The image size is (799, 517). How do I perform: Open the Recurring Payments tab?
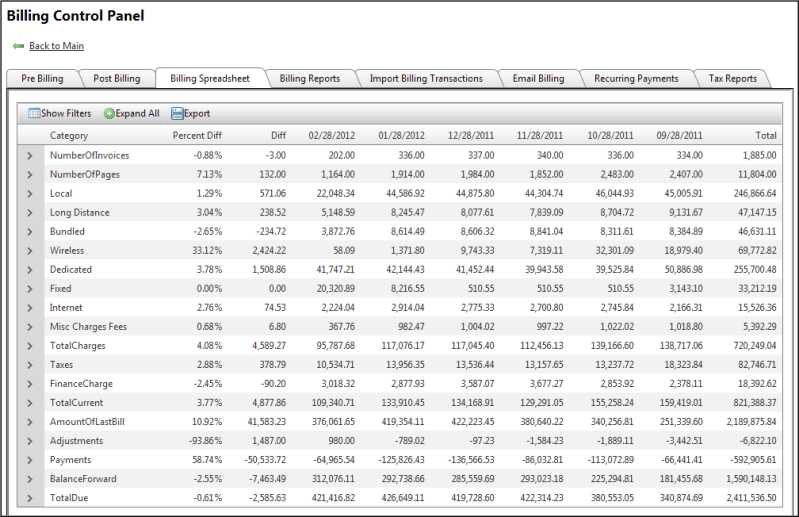click(636, 78)
